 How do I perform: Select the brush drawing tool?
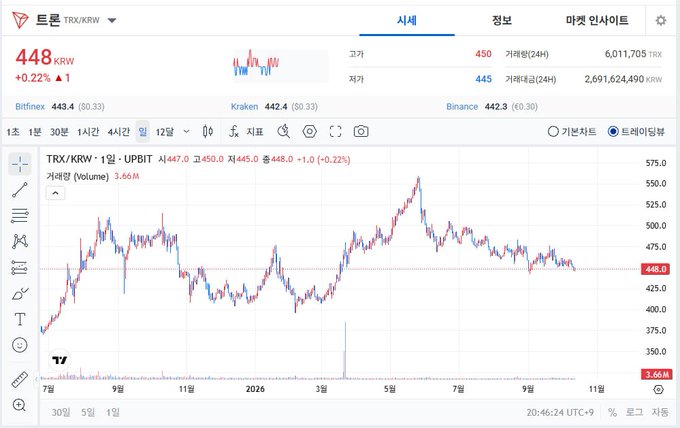[20, 294]
